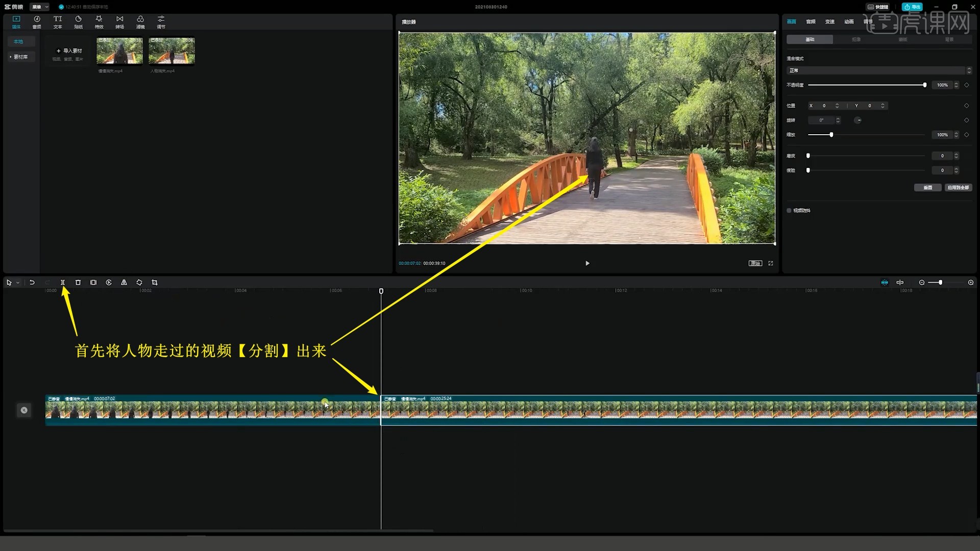Open the 媒体 media panel
This screenshot has width=980, height=551.
tap(16, 22)
